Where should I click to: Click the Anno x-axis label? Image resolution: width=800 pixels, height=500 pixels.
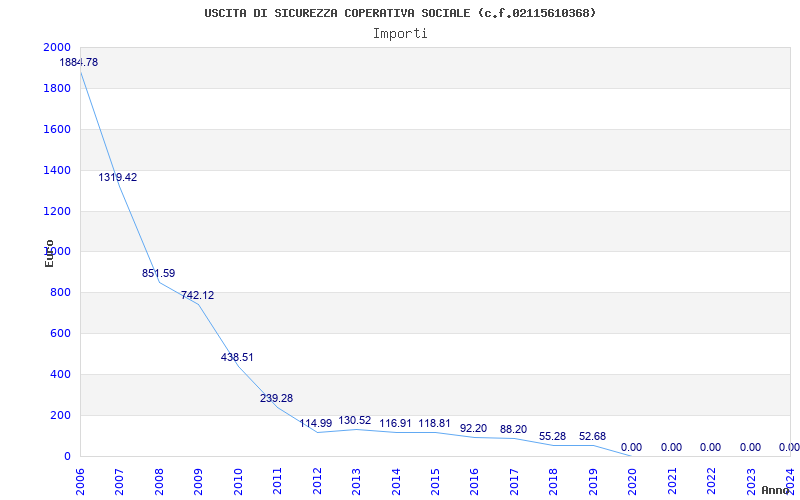(776, 490)
